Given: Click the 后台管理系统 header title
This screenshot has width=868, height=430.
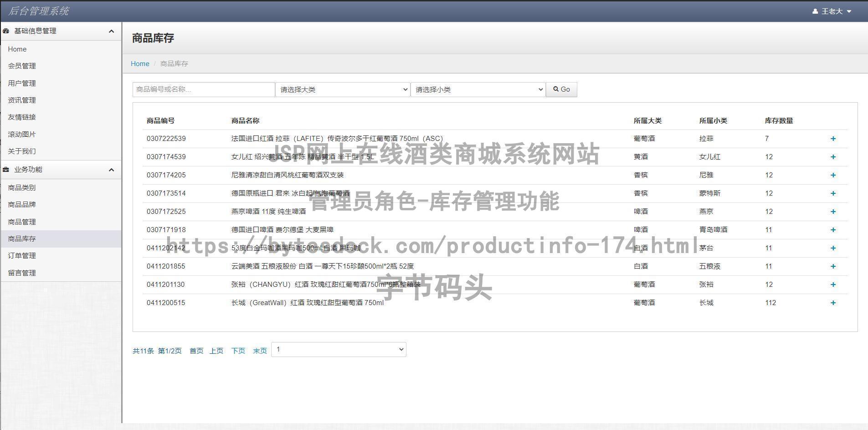Looking at the screenshot, I should 39,11.
